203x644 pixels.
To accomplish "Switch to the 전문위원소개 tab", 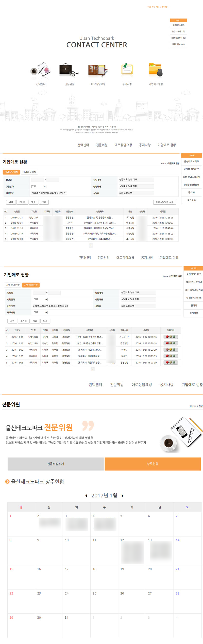I will click(56, 464).
